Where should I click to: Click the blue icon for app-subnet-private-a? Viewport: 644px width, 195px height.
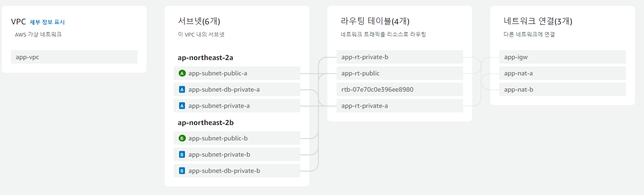pos(182,106)
